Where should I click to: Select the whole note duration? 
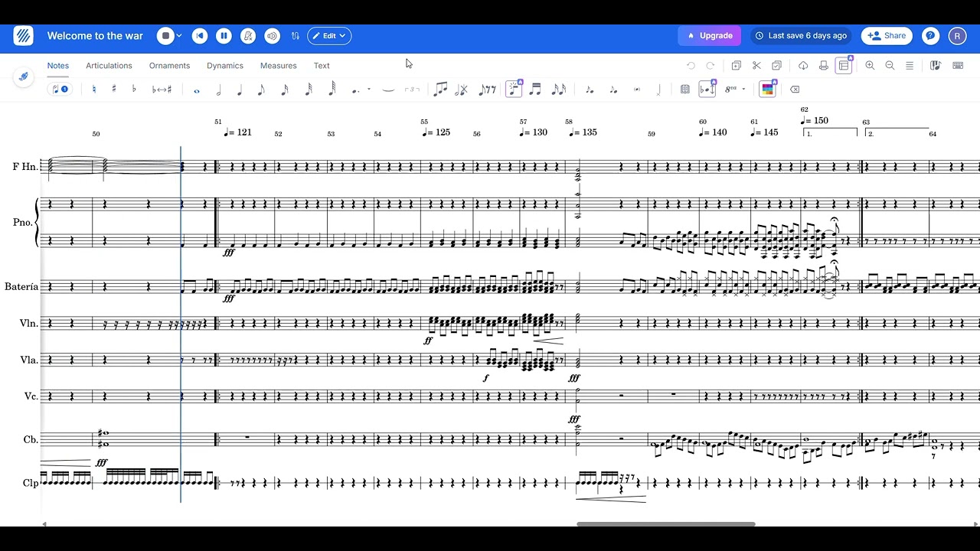pos(197,90)
